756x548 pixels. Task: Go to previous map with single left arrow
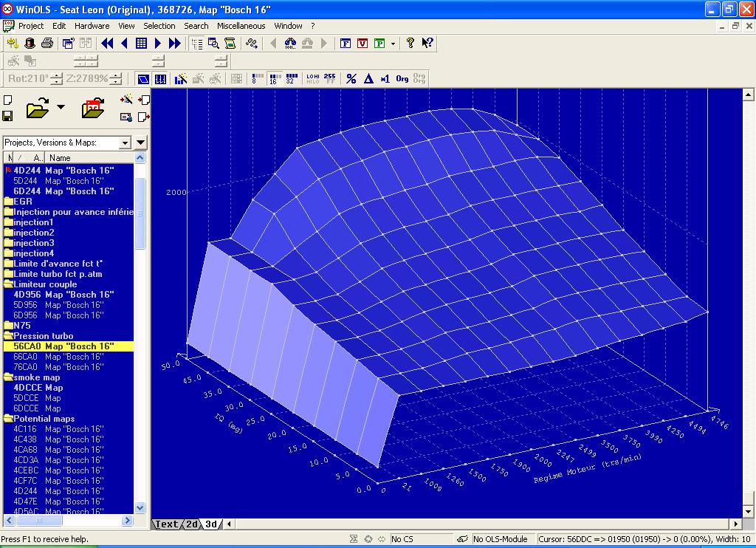click(124, 44)
